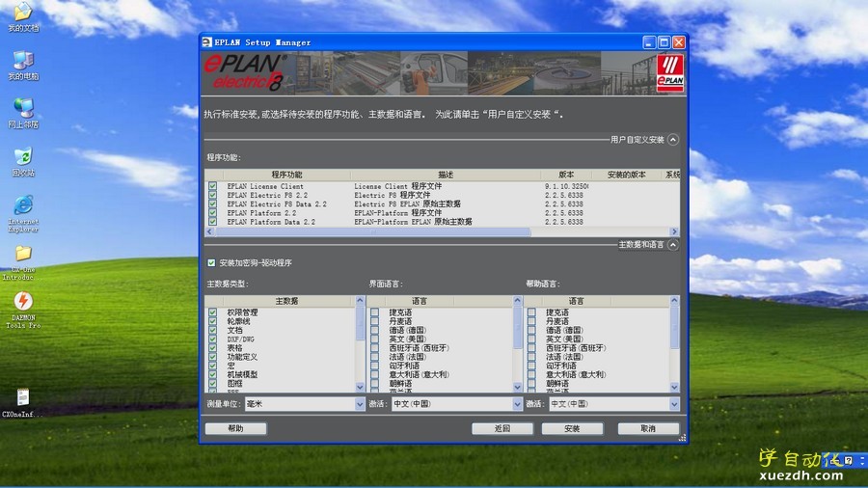Click description EPLAN-Platform EPLAN 原始主数据
The width and height of the screenshot is (868, 488).
[x=413, y=222]
